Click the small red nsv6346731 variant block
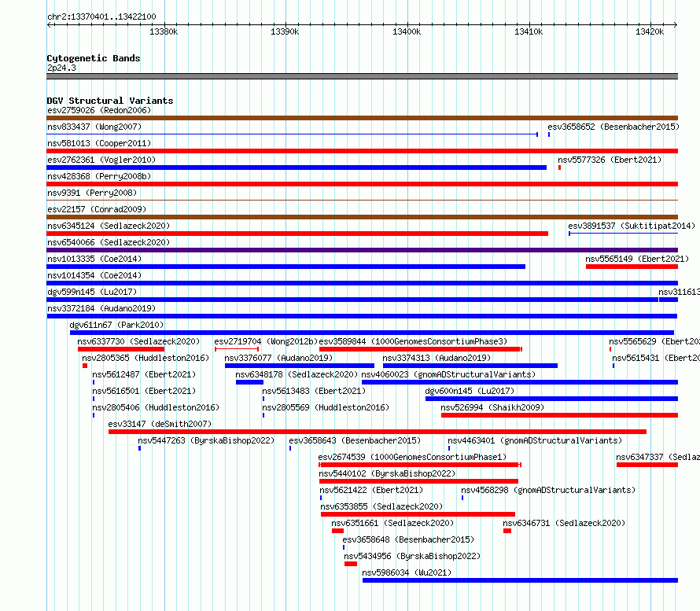The height and width of the screenshot is (611, 700). [507, 531]
